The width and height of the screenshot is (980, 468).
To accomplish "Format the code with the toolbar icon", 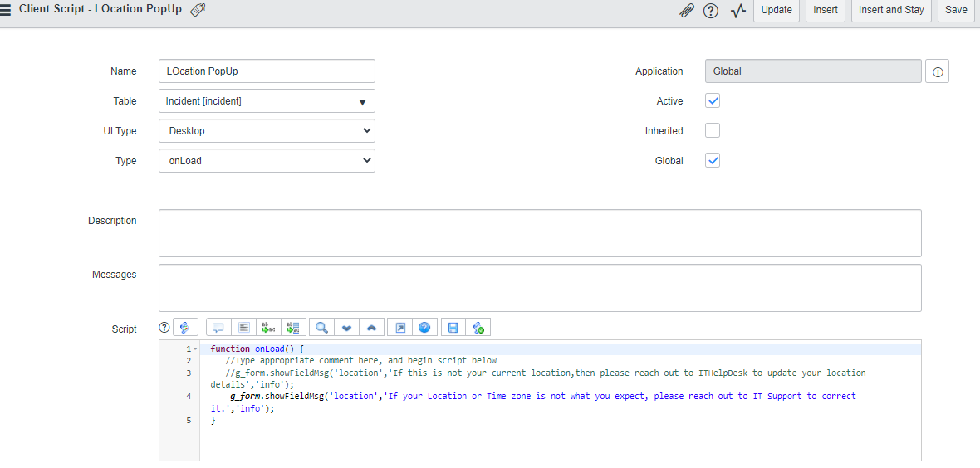I will click(x=243, y=327).
